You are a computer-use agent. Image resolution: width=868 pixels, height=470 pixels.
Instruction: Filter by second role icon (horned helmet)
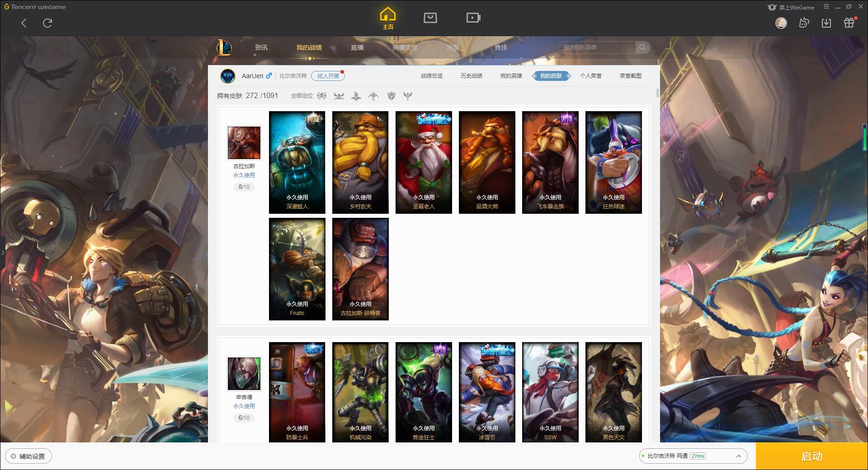tap(339, 96)
